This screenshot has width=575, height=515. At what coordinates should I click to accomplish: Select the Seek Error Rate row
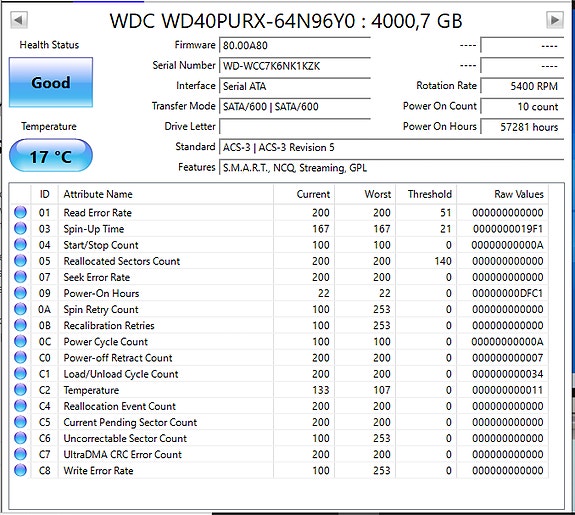(x=279, y=277)
